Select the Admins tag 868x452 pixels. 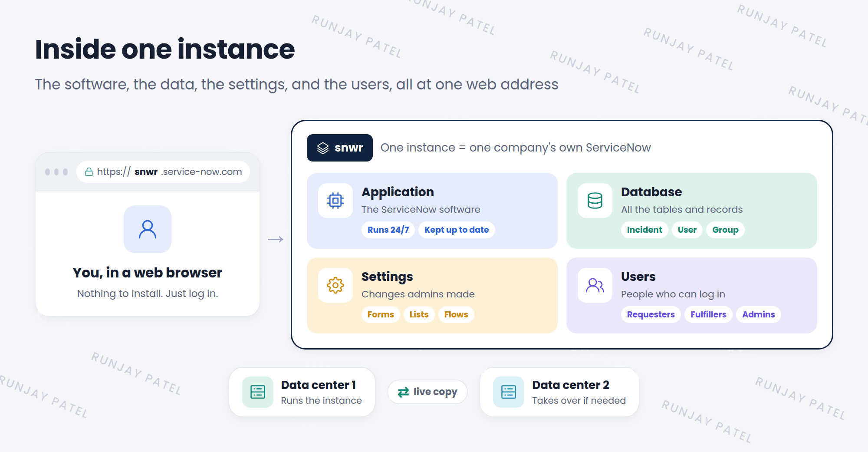pyautogui.click(x=758, y=314)
